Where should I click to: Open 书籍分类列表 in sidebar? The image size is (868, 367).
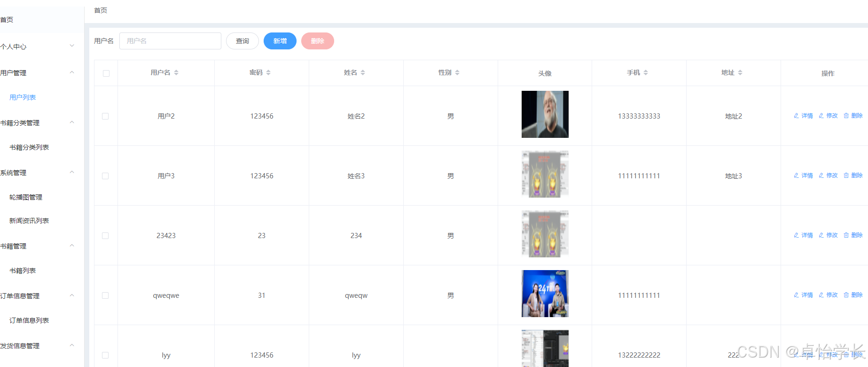click(29, 147)
